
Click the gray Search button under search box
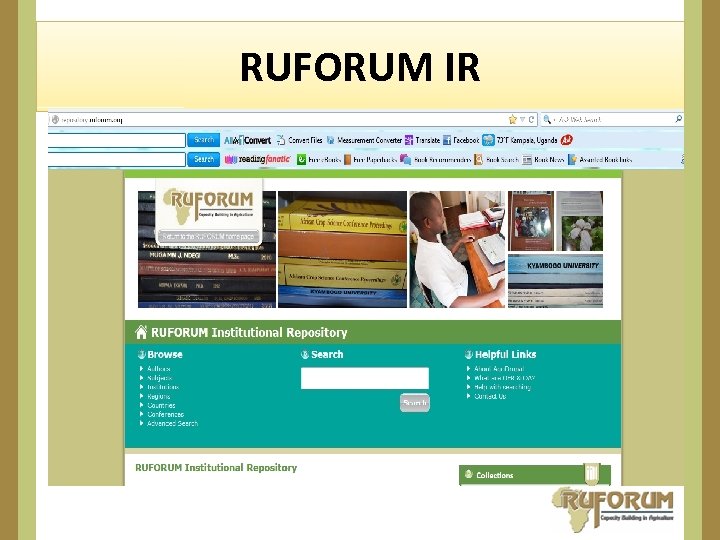point(415,403)
